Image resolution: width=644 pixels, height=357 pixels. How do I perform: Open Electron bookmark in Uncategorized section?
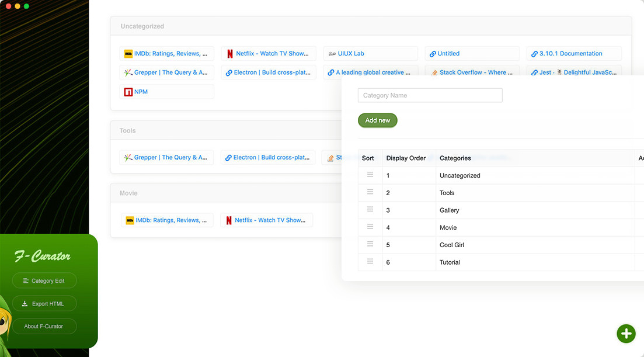coord(269,72)
